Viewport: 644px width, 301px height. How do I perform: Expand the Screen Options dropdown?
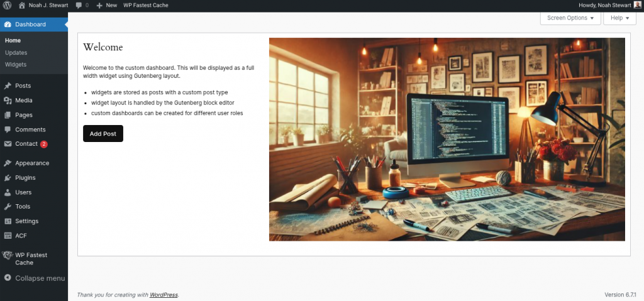click(570, 18)
